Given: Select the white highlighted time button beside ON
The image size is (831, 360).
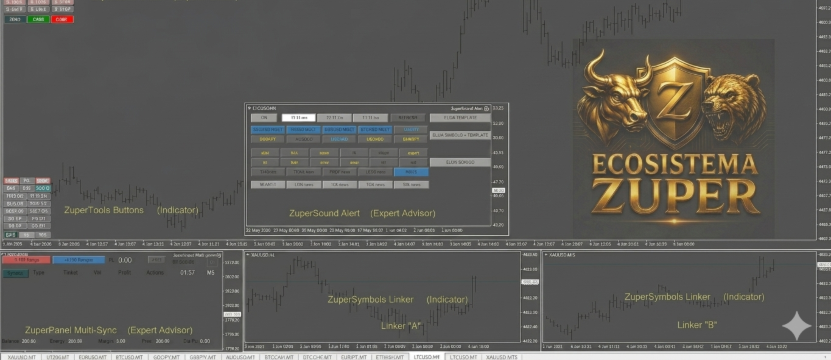Looking at the screenshot, I should click(299, 118).
